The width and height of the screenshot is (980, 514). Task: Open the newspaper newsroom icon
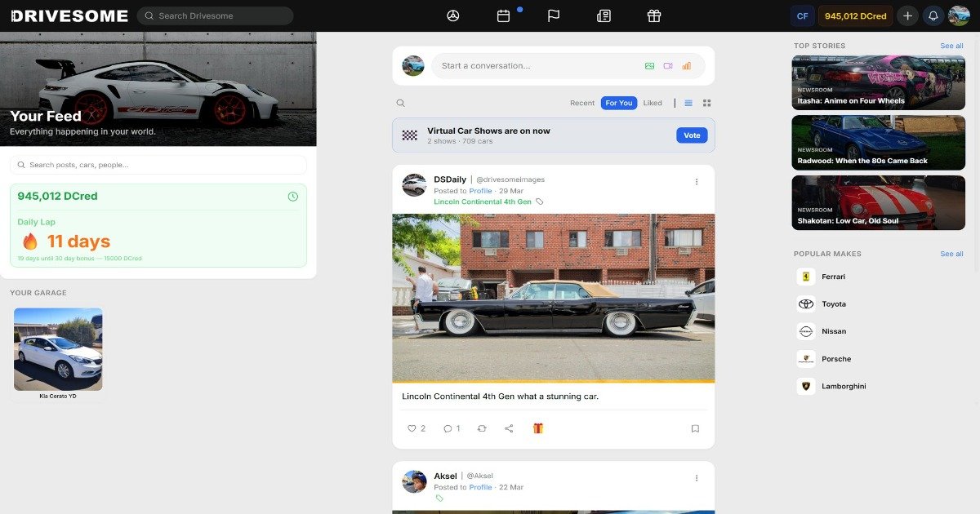(604, 16)
